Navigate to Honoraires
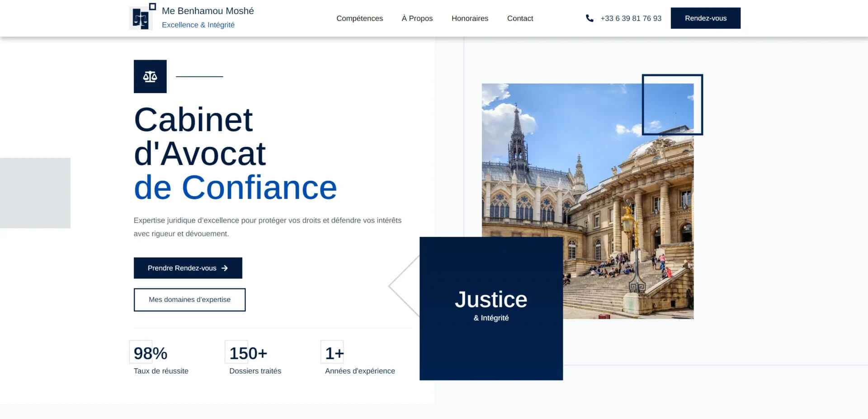The height and width of the screenshot is (419, 868). 470,18
